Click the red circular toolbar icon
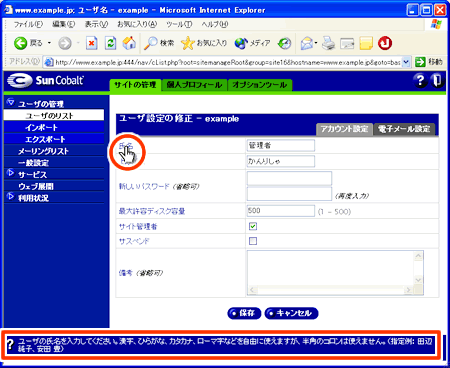The width and height of the screenshot is (450, 368). [x=385, y=43]
